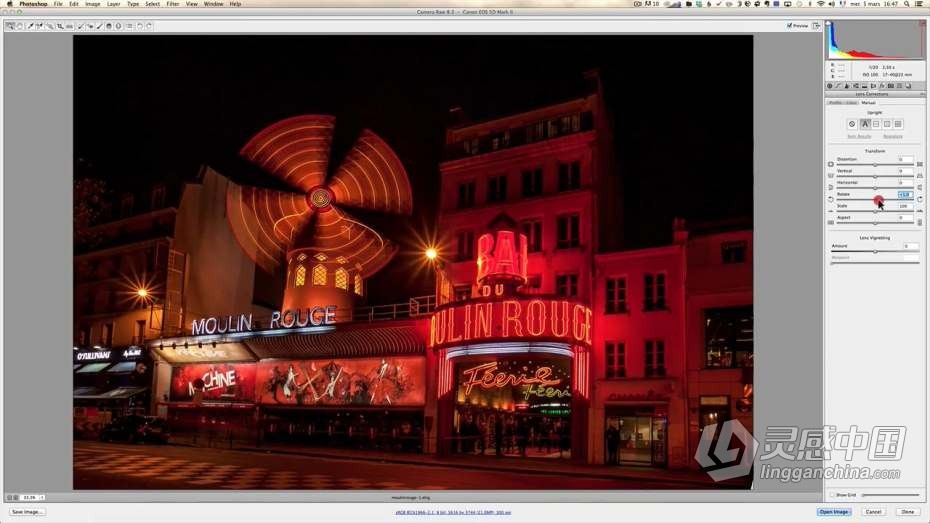
Task: Open the Camera Calibration panel icon
Action: click(x=891, y=85)
